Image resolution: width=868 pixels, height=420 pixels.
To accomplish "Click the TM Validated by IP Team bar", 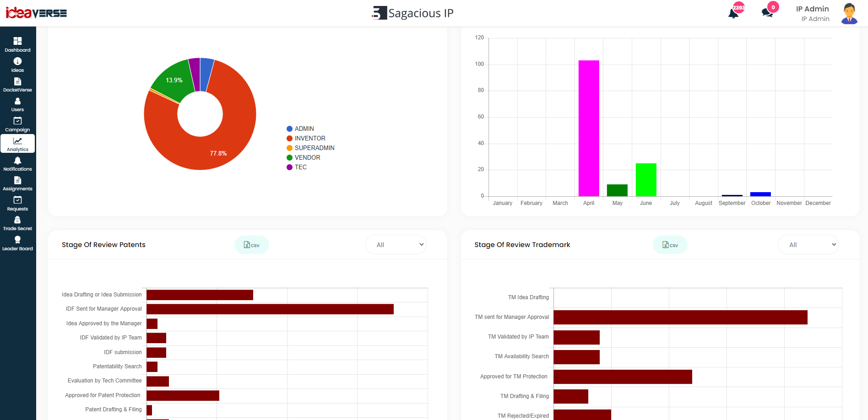I will click(x=576, y=337).
